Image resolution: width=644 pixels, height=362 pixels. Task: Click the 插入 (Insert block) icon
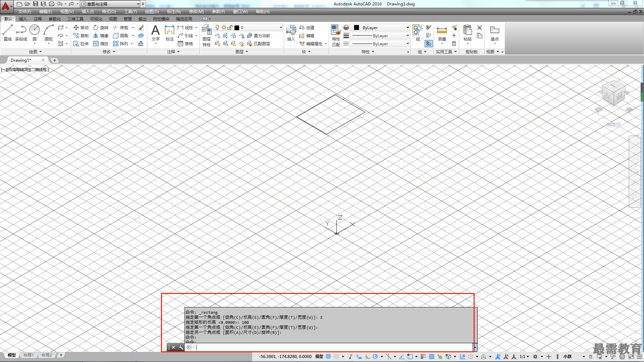(291, 33)
